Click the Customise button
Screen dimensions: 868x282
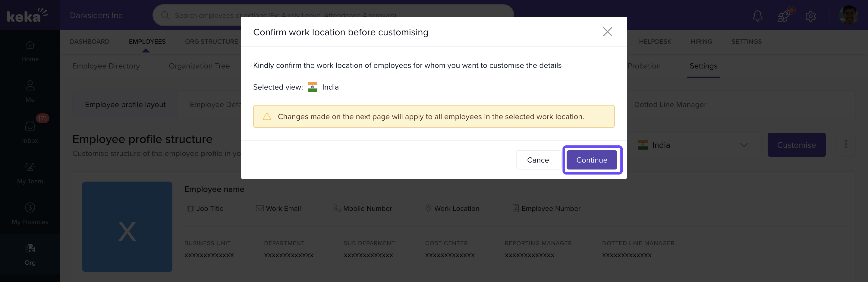point(796,145)
